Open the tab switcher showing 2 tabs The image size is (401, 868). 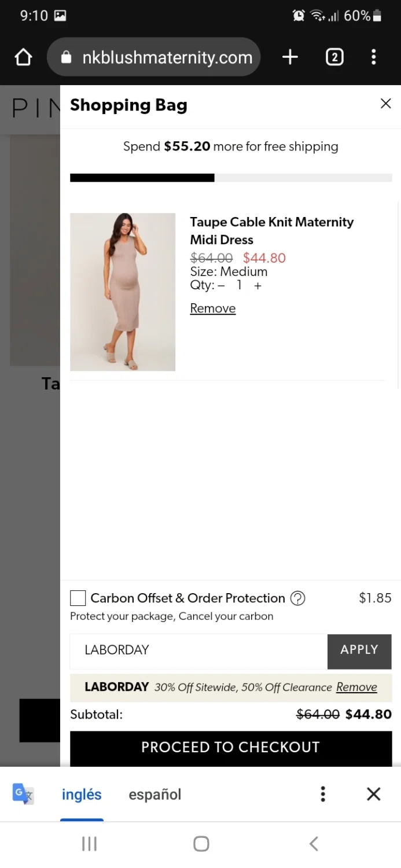334,57
